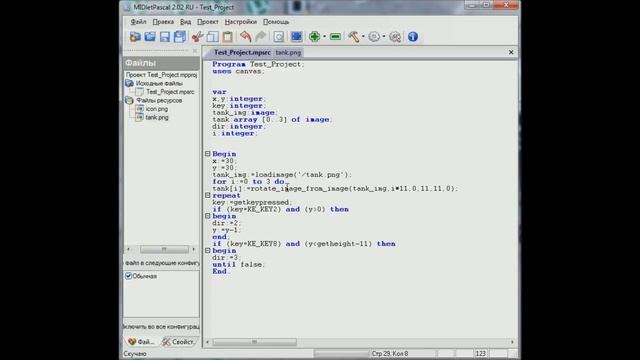Click the '123' status bar indicator
This screenshot has width=640, height=360.
(481, 353)
